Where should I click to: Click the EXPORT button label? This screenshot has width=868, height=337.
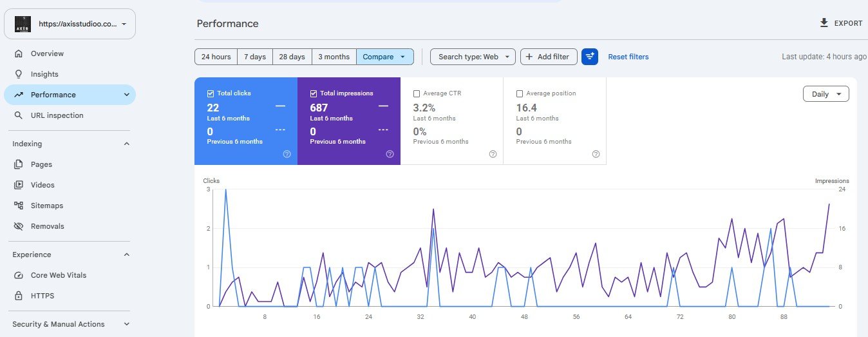[x=848, y=23]
